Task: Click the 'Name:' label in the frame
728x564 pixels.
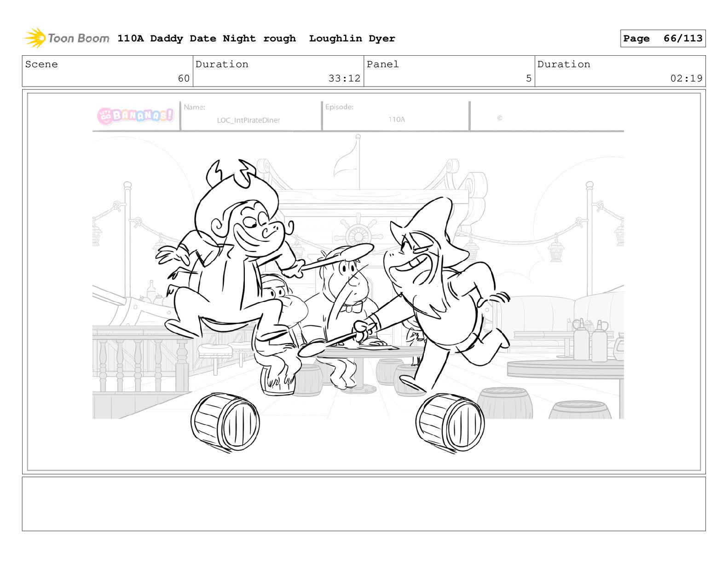Action: pos(194,107)
